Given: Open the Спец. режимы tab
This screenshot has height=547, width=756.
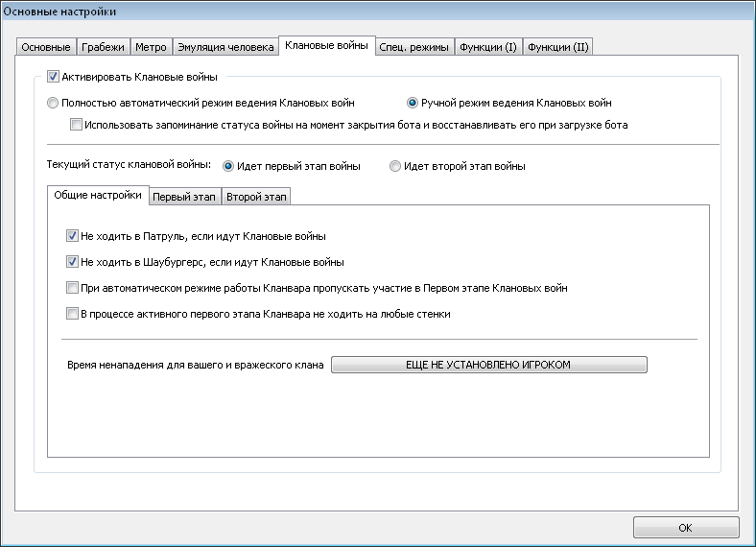Looking at the screenshot, I should tap(413, 47).
